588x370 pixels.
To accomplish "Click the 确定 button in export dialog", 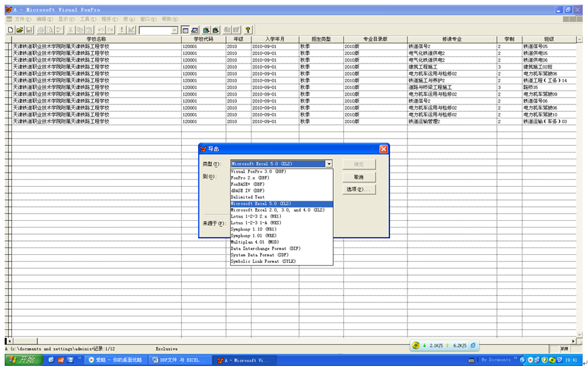I will click(359, 165).
